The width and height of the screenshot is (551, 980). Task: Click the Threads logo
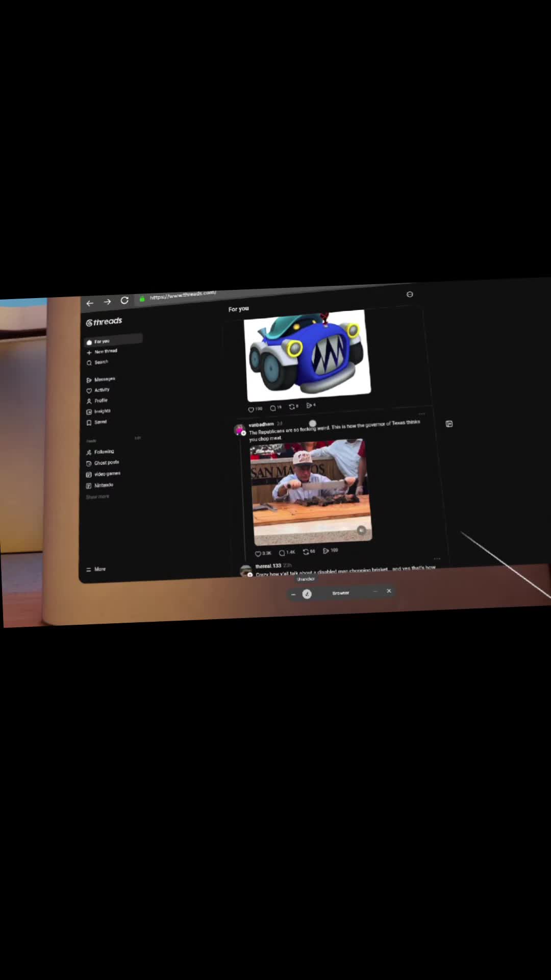coord(104,322)
